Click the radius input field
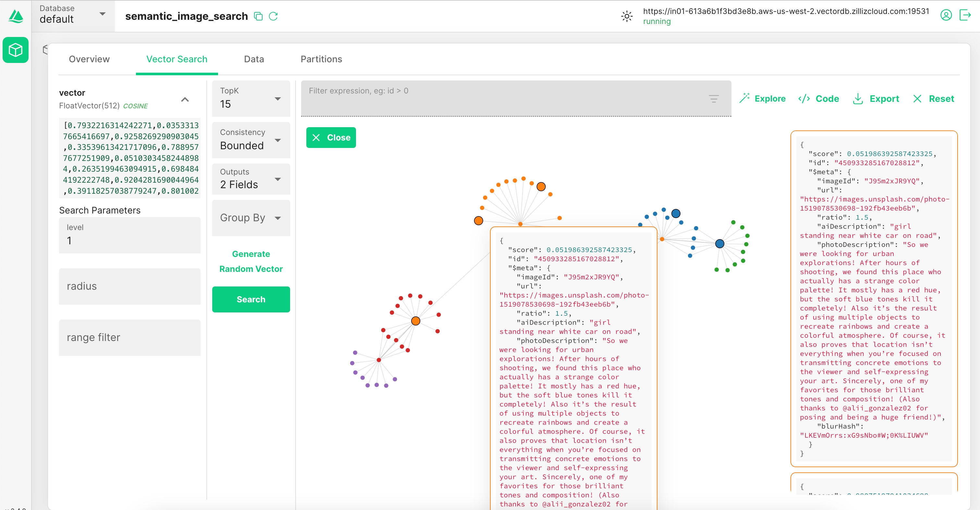The height and width of the screenshot is (510, 980). [x=129, y=286]
